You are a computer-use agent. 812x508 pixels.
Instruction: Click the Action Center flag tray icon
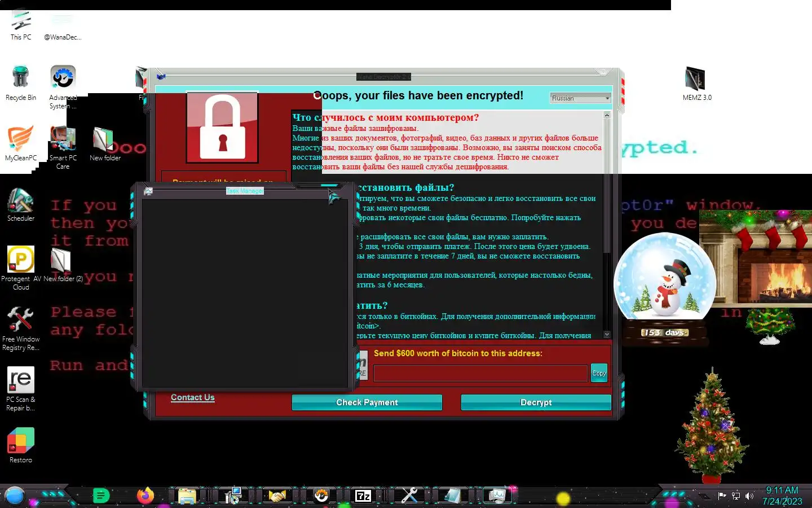tap(722, 496)
